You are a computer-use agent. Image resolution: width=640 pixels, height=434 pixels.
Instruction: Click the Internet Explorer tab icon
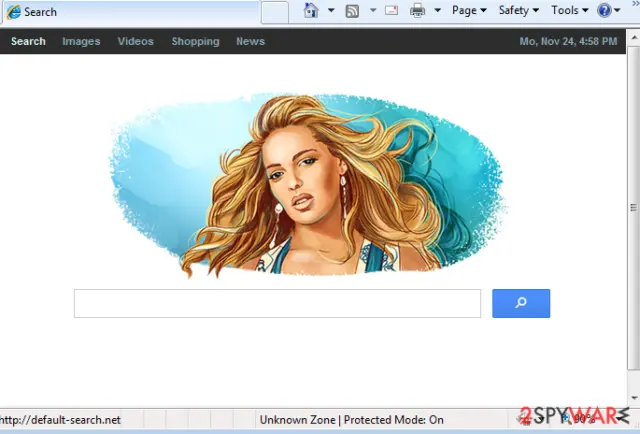click(x=13, y=12)
